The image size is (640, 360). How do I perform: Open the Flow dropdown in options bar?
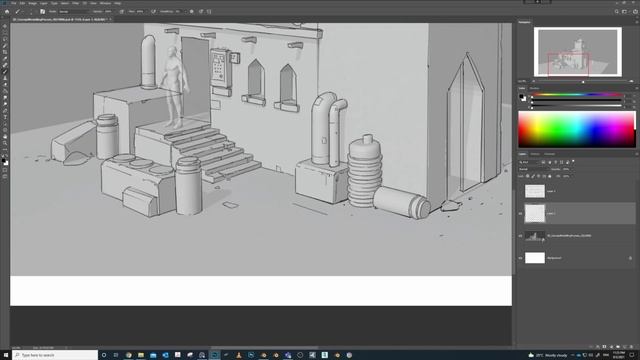pos(141,11)
